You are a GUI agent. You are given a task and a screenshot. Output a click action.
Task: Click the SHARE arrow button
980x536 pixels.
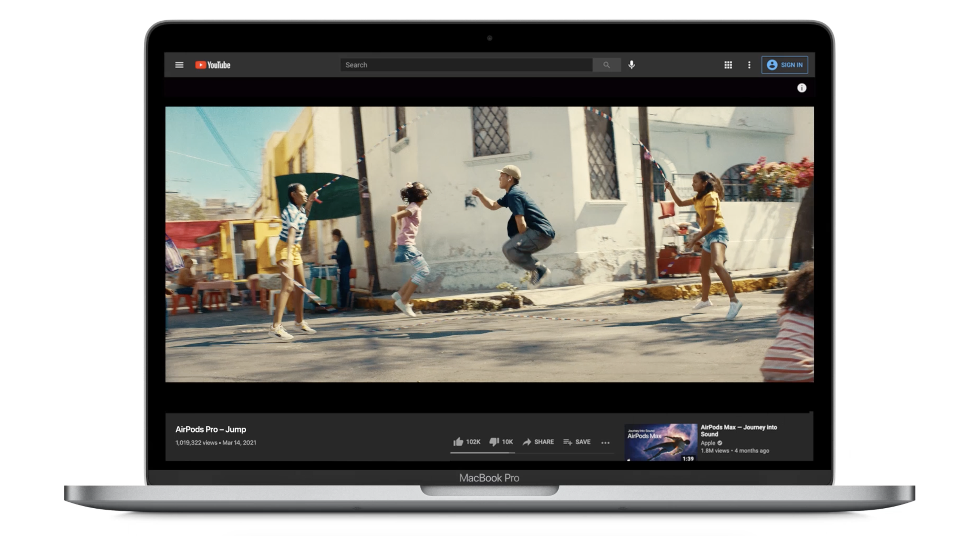pyautogui.click(x=538, y=442)
